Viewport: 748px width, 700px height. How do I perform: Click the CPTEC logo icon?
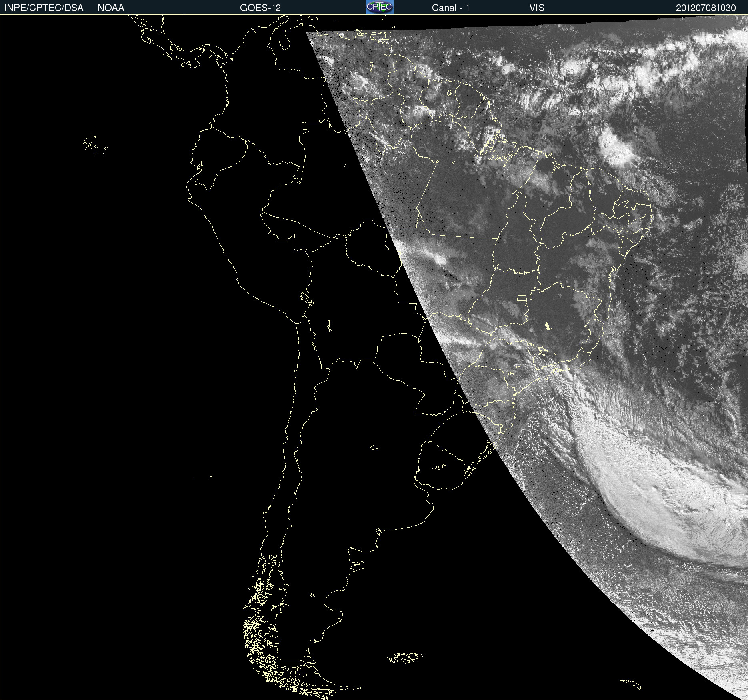380,7
